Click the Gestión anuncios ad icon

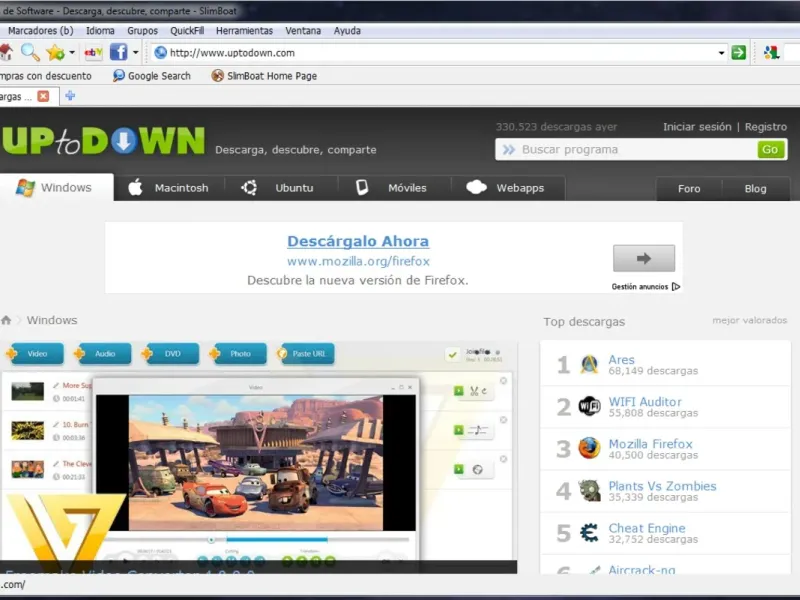click(676, 287)
